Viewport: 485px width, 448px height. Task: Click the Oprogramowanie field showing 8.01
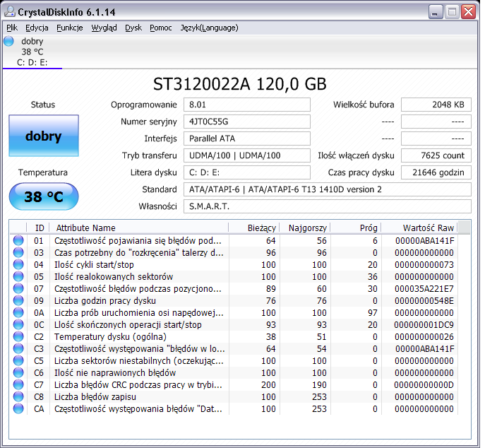point(247,105)
